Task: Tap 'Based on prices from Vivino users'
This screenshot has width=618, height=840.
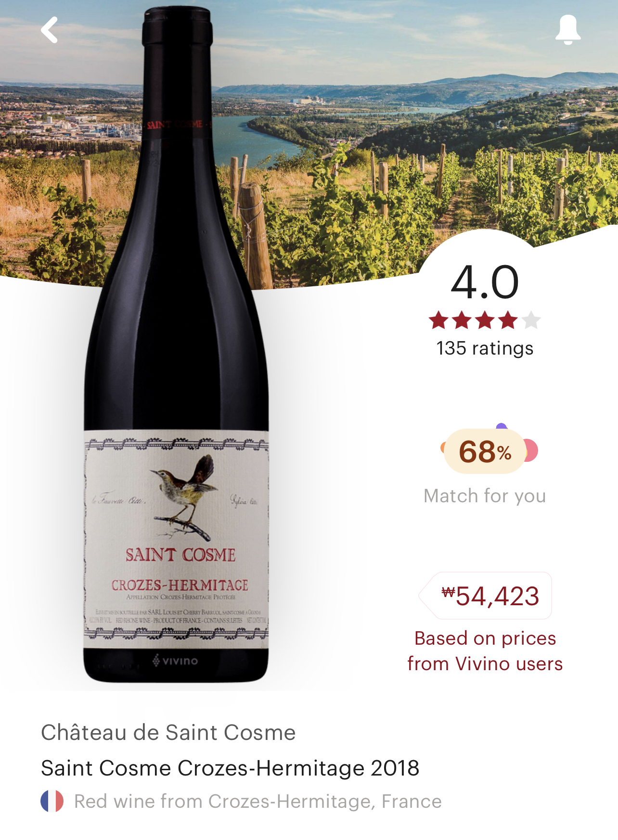Action: pyautogui.click(x=485, y=651)
